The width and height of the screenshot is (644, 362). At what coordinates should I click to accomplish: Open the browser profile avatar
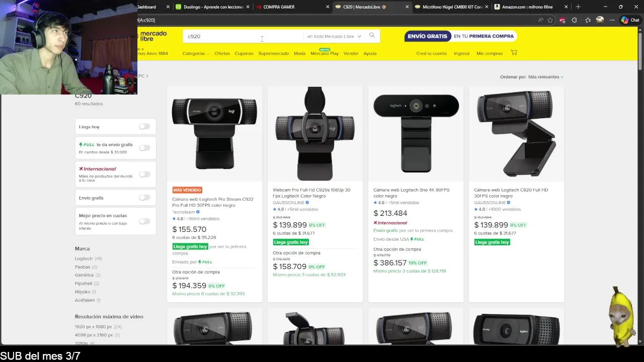click(x=600, y=20)
